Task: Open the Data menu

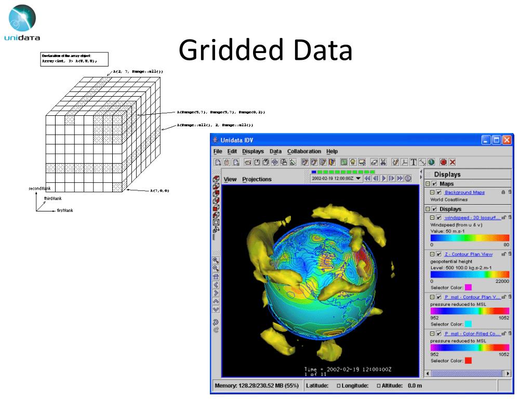Action: click(x=275, y=151)
